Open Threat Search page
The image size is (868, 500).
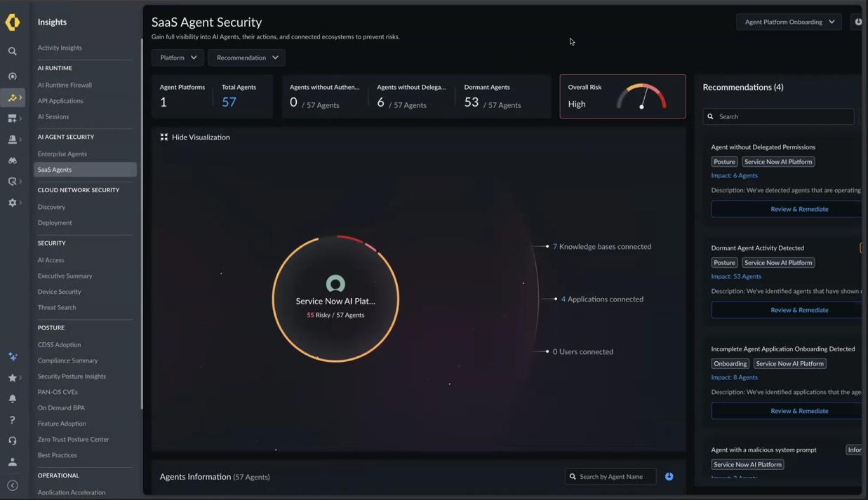point(57,307)
